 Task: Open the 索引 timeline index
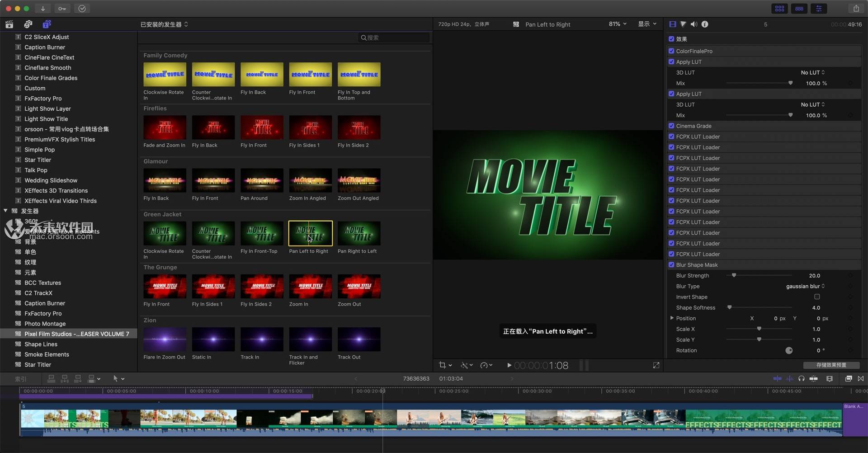[x=21, y=379]
